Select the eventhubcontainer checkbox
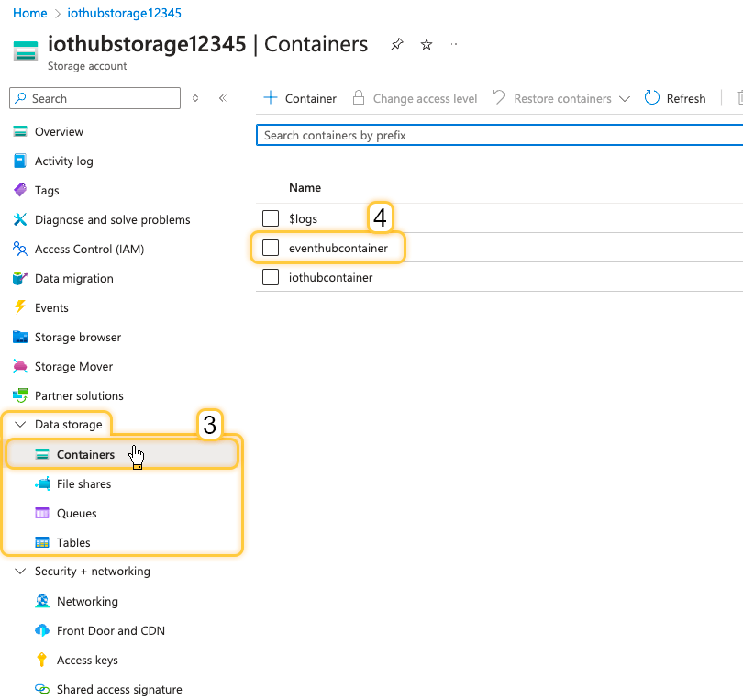The image size is (743, 700). pyautogui.click(x=271, y=248)
